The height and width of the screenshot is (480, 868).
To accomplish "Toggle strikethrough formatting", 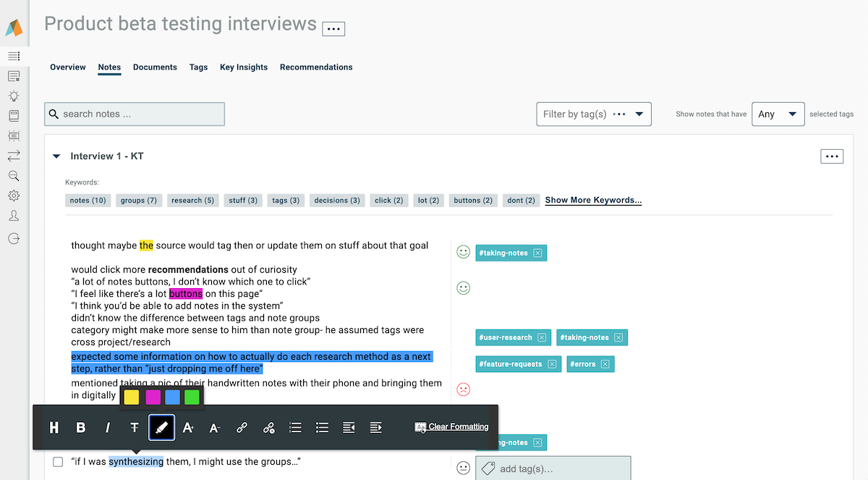I will 135,428.
